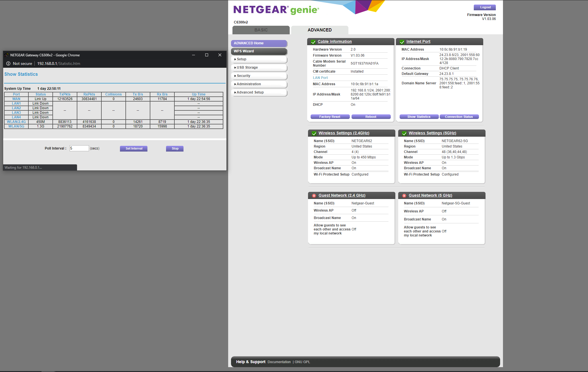The width and height of the screenshot is (588, 372).
Task: Click the green check beside Wireless Settings 5GHz
Action: tap(404, 133)
